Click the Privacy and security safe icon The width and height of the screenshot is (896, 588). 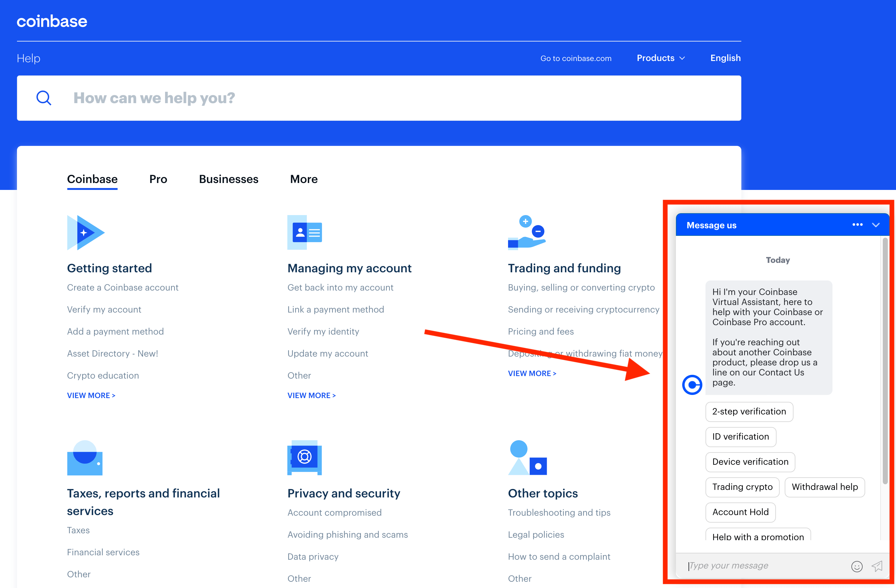pyautogui.click(x=305, y=458)
